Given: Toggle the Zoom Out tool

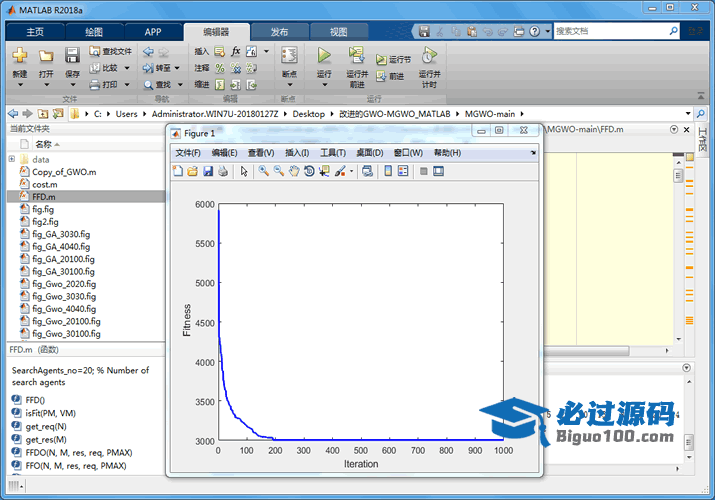Looking at the screenshot, I should point(279,171).
